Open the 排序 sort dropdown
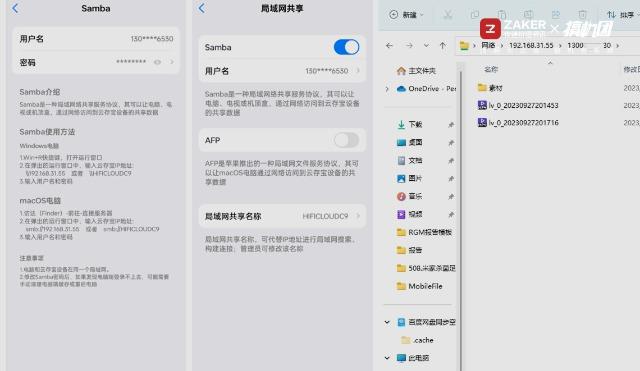This screenshot has width=640, height=371. tap(622, 15)
